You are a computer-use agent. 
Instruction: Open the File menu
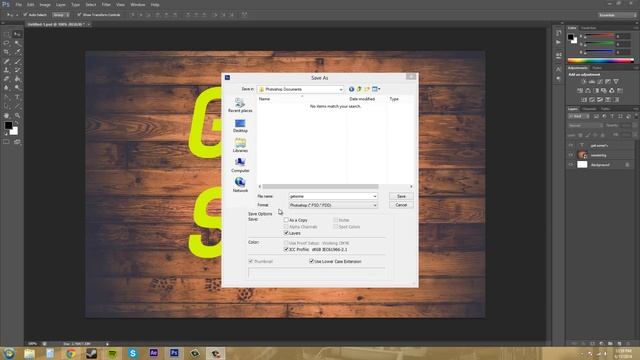click(x=18, y=4)
